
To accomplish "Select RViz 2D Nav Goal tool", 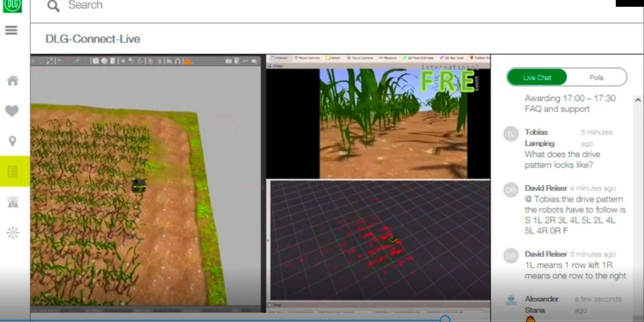I will point(453,58).
